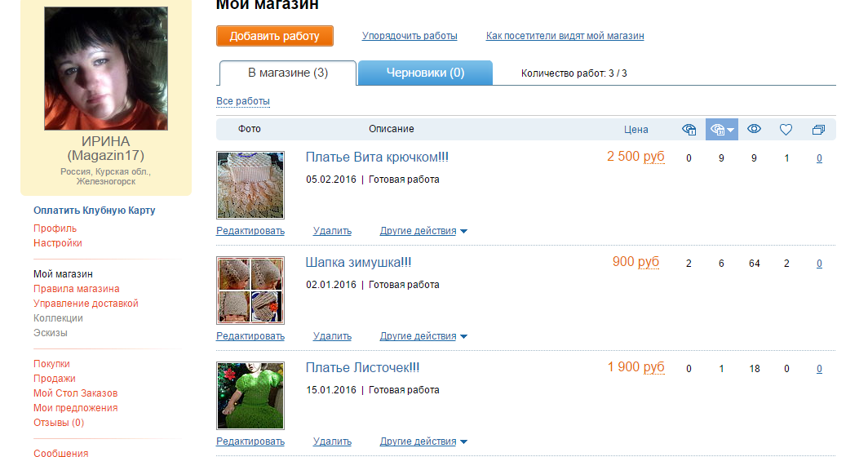The height and width of the screenshot is (457, 868).
Task: Click the collections column icon
Action: (x=818, y=130)
